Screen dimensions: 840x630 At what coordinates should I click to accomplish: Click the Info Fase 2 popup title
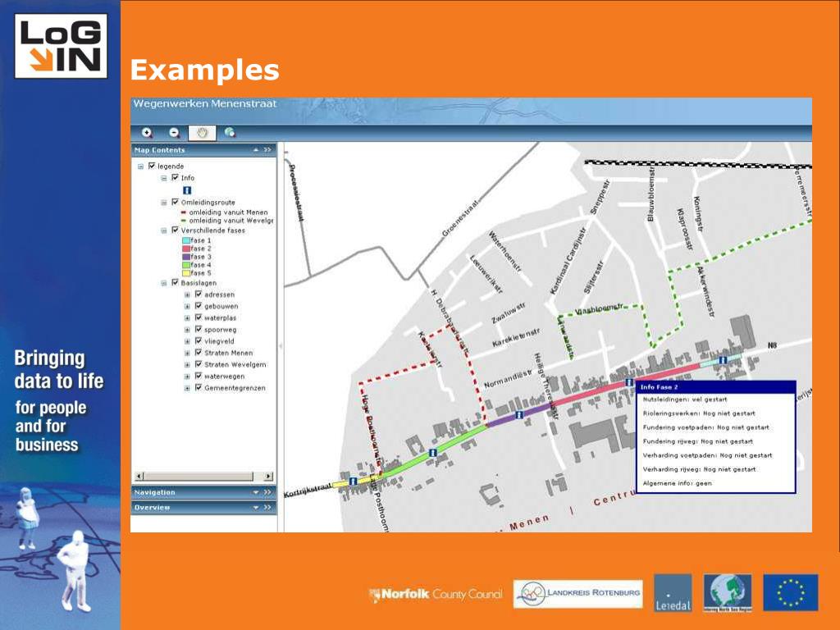point(660,387)
